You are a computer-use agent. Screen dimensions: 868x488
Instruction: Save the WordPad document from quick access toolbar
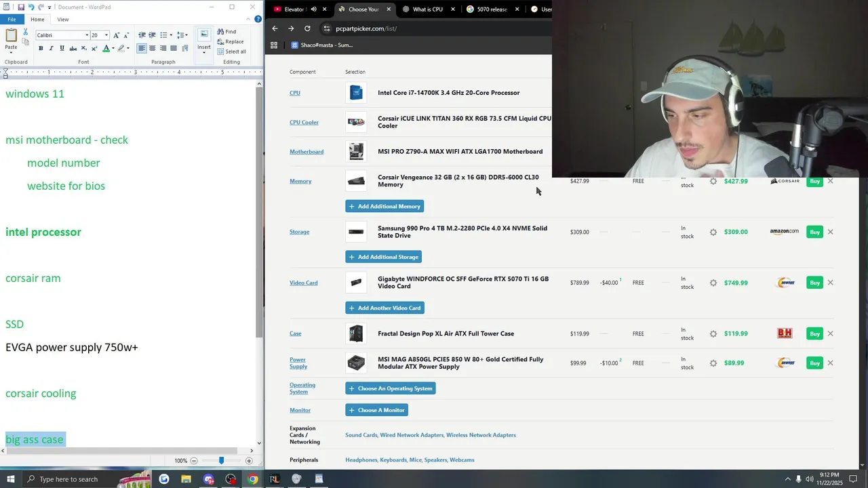coord(21,7)
